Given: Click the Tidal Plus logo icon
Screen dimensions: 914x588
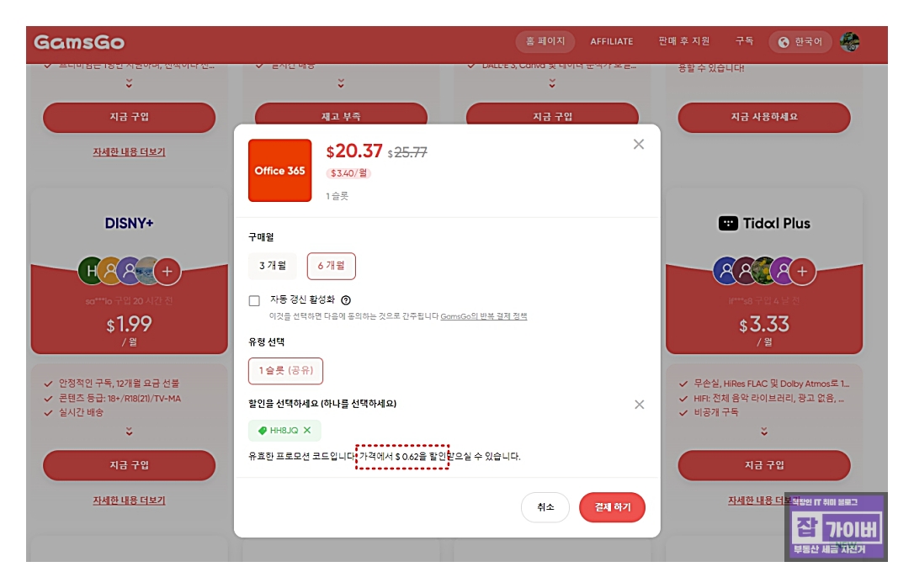Looking at the screenshot, I should click(x=728, y=223).
